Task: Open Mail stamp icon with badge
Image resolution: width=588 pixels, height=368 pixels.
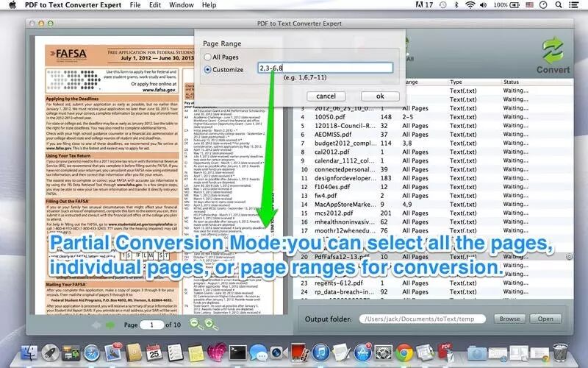Action: point(113,353)
